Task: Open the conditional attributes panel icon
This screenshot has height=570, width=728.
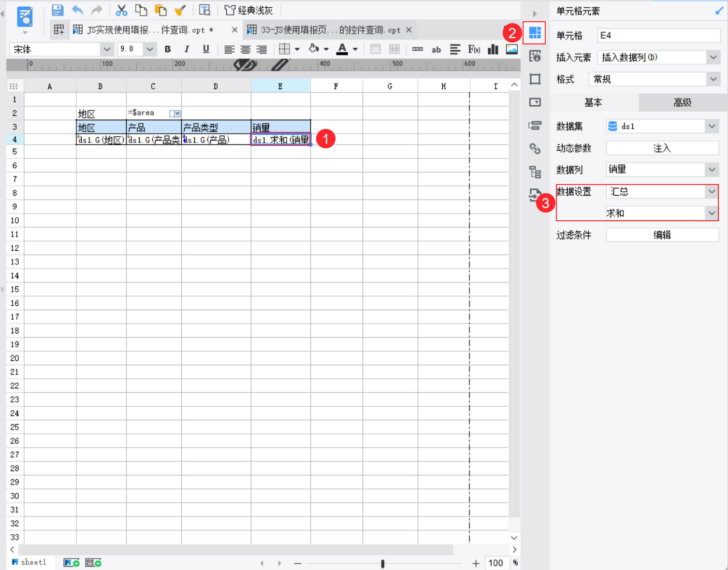Action: tap(535, 126)
